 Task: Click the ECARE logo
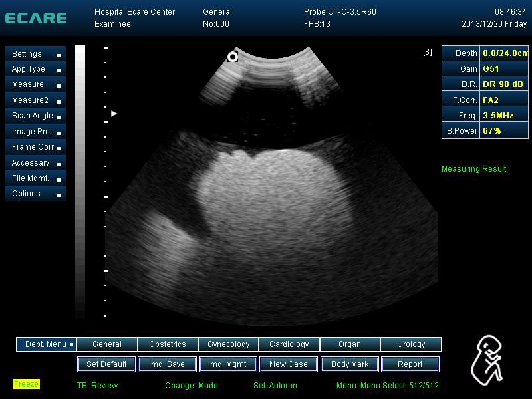(36, 18)
